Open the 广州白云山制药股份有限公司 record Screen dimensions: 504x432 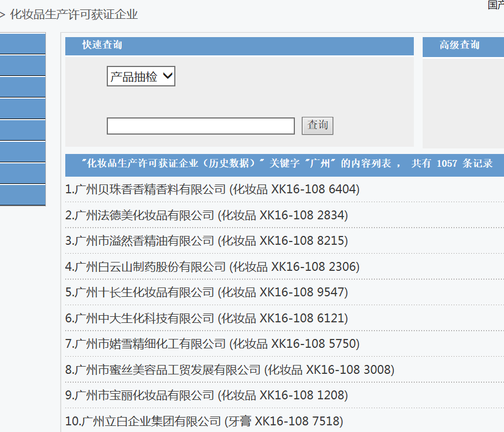(212, 267)
